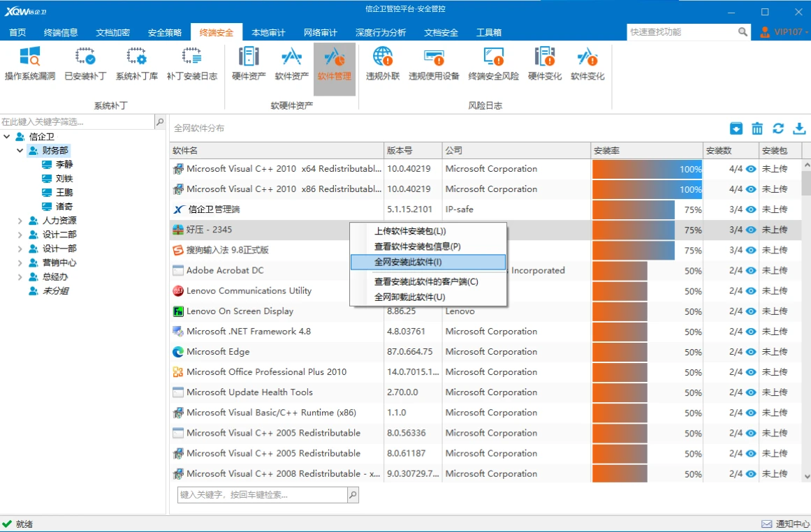Click install-rate bar of 信企卫管理端 row
The image size is (811, 532).
pos(634,209)
